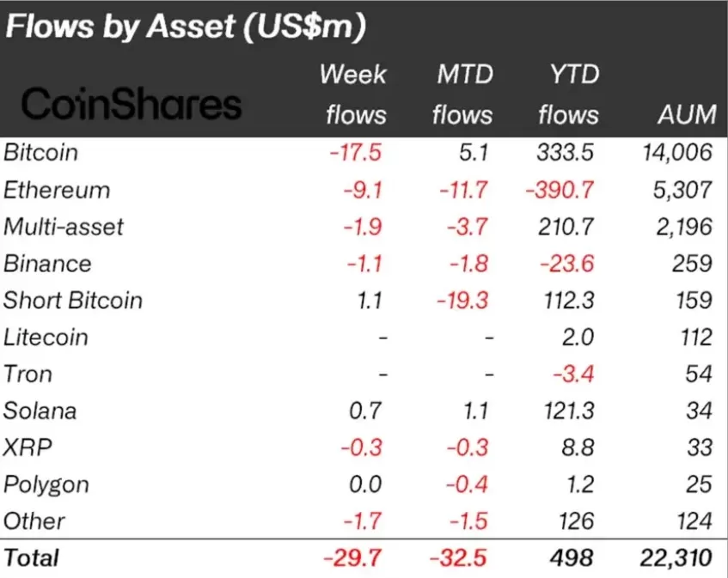728x578 pixels.
Task: Select the Short Bitcoin row label
Action: point(73,301)
